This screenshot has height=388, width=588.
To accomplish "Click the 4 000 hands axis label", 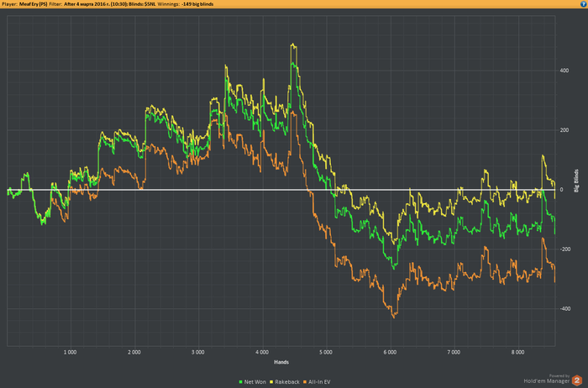I will pos(262,353).
